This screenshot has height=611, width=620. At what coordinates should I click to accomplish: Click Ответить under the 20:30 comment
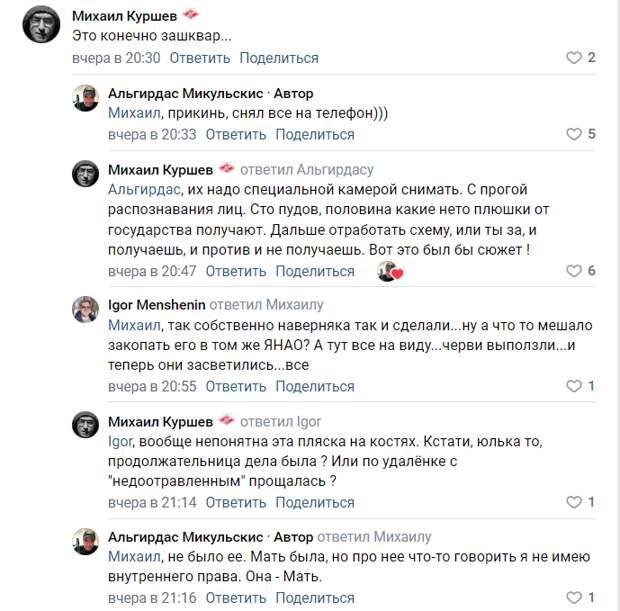pyautogui.click(x=200, y=58)
